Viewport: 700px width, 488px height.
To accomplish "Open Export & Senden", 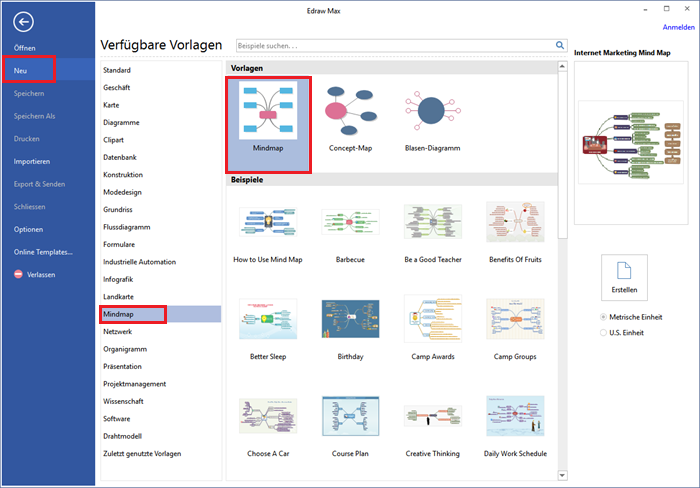I will (x=39, y=184).
